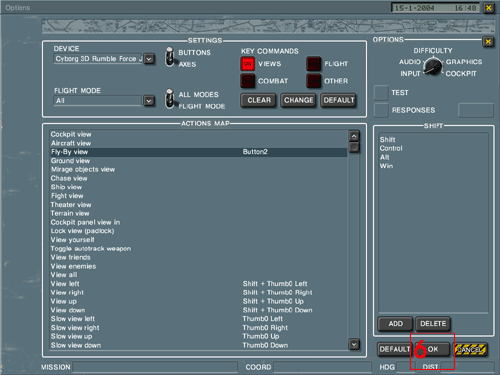Select the 'Mirage objects view' action

pos(83,170)
